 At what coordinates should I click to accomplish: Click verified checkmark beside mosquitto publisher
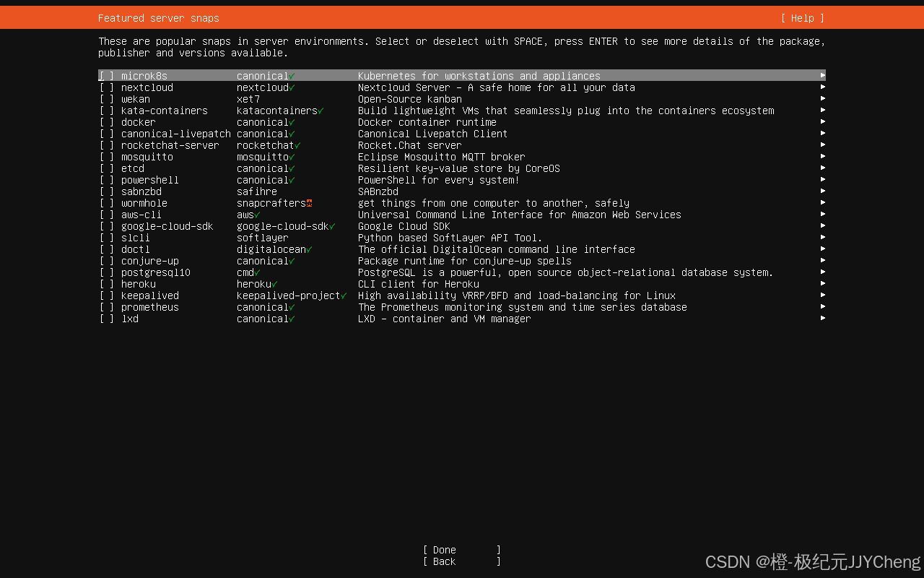pyautogui.click(x=292, y=157)
